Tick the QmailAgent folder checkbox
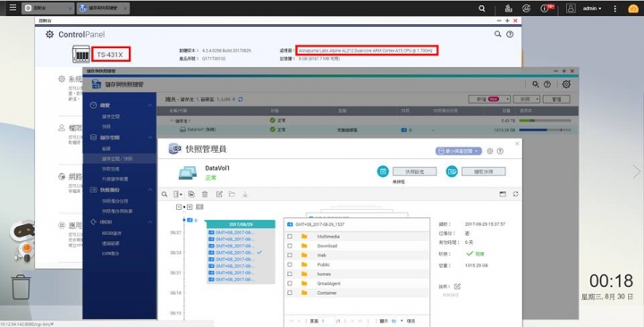 pyautogui.click(x=290, y=283)
